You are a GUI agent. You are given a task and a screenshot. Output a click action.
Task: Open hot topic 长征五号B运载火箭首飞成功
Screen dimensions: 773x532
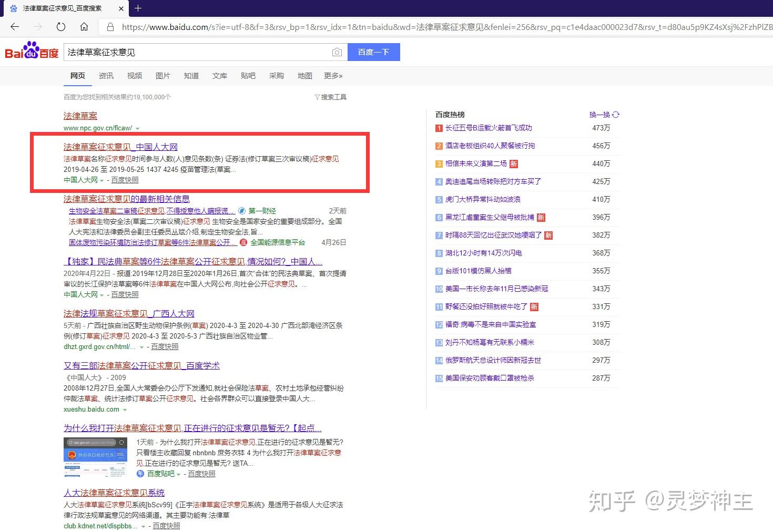489,128
